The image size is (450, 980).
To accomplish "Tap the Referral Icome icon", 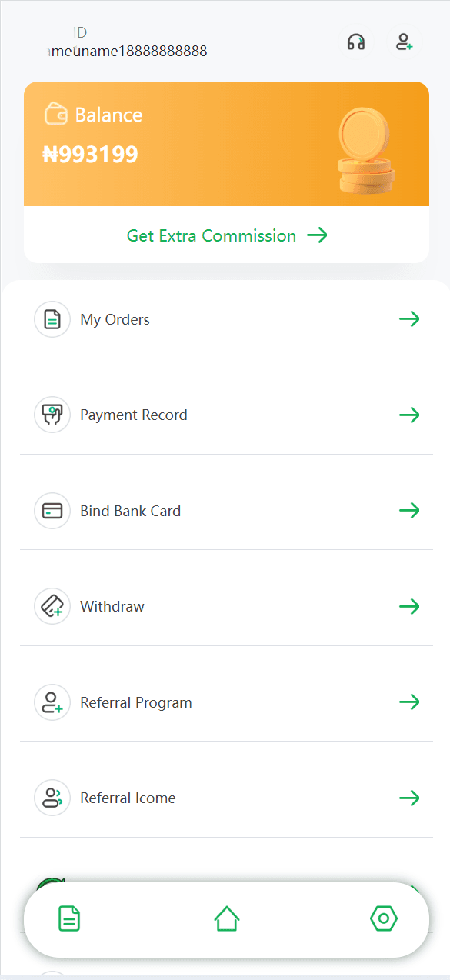I will click(52, 798).
